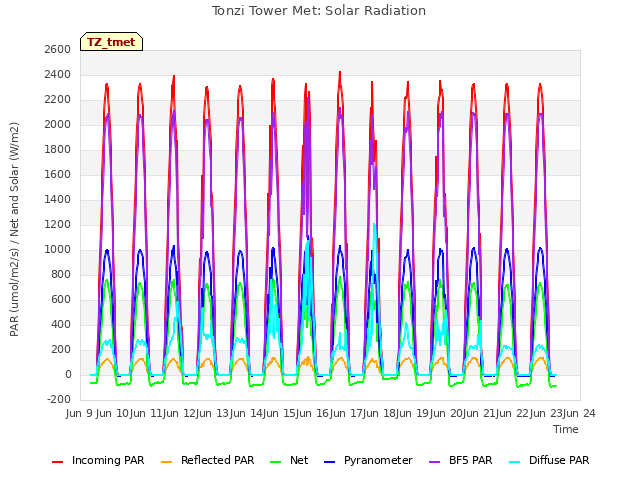Click the green Net legend swatch
The image size is (640, 480).
coord(276,462)
